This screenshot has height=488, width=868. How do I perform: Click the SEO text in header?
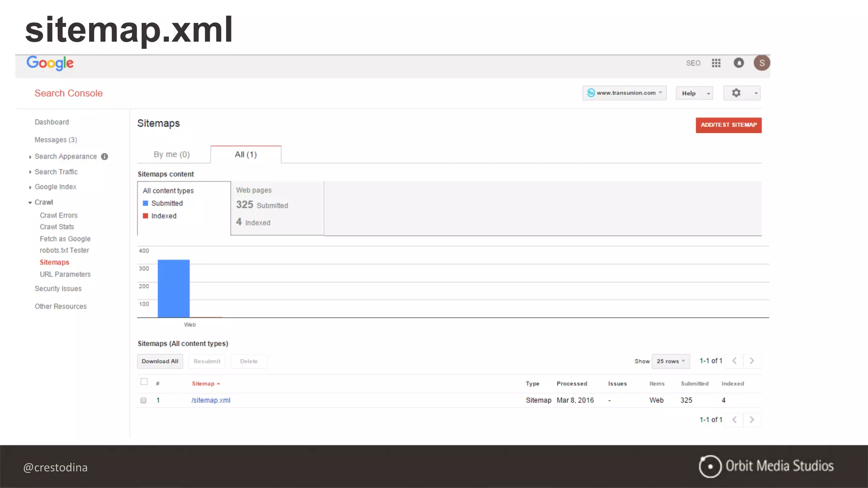point(693,63)
